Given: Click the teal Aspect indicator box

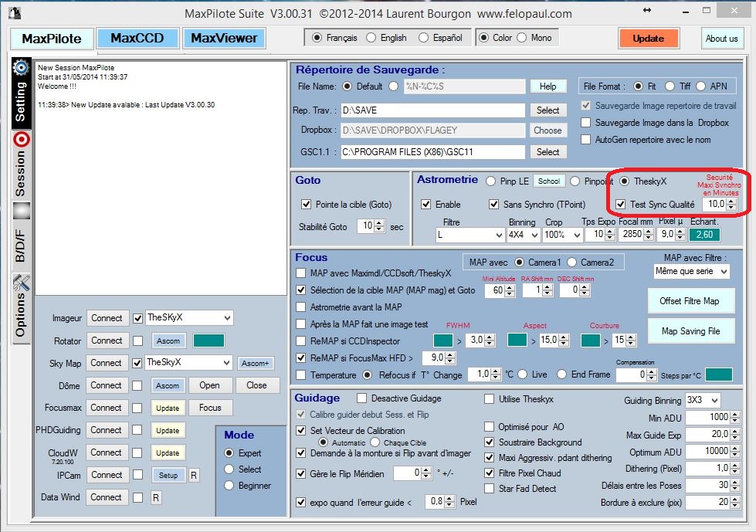Looking at the screenshot, I should [x=517, y=341].
